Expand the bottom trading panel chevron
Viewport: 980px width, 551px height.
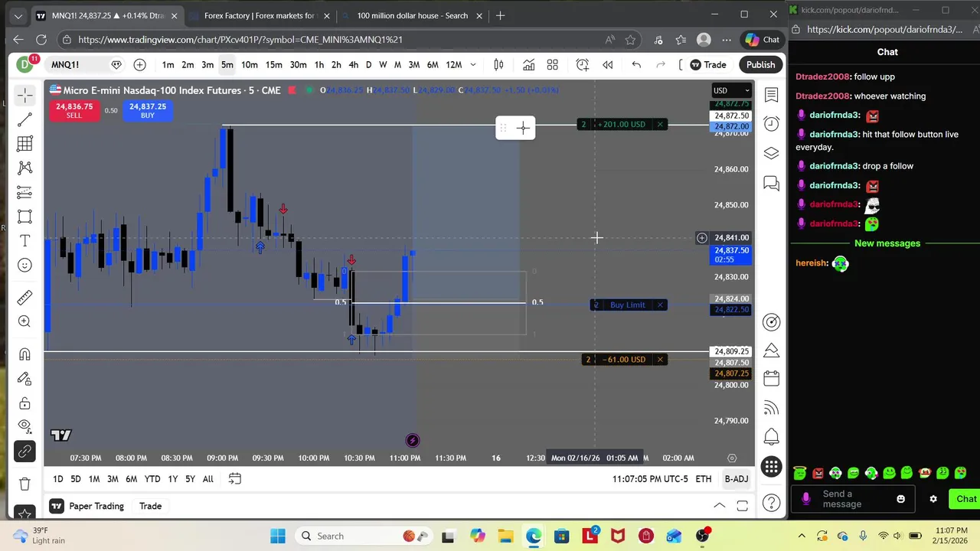pos(720,506)
